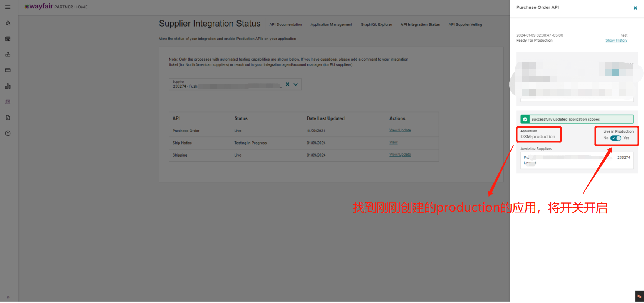The image size is (644, 303).
Task: Click the available supplier 233274 entry
Action: click(x=577, y=160)
